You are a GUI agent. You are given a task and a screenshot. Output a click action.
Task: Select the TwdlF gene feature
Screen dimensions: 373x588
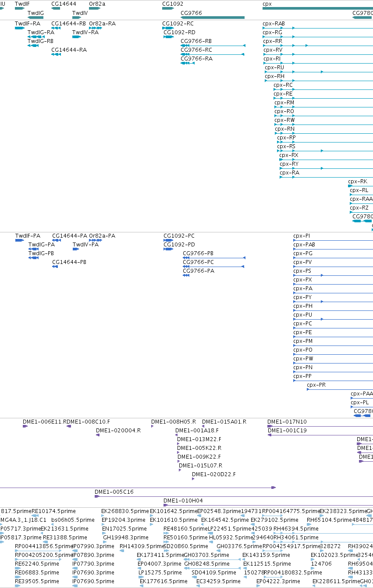click(x=20, y=8)
